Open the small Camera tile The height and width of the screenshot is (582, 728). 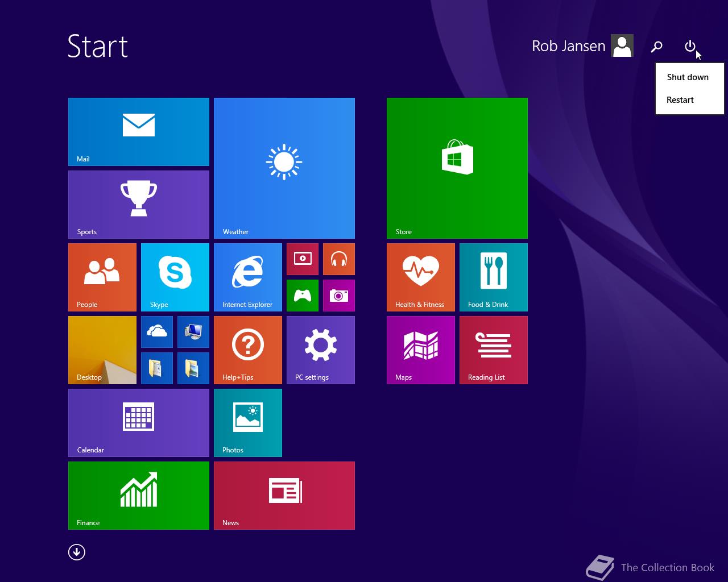pos(339,296)
